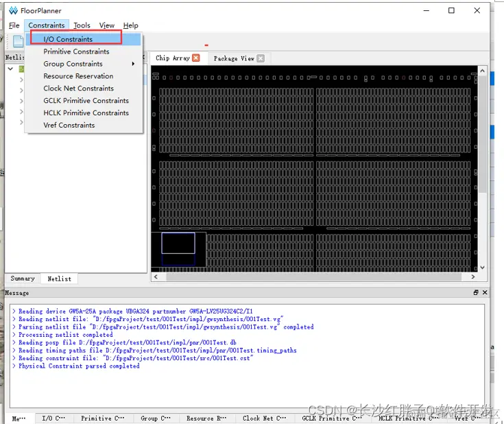This screenshot has width=504, height=424.
Task: Click chip view scroll down arrow
Action: [482, 268]
